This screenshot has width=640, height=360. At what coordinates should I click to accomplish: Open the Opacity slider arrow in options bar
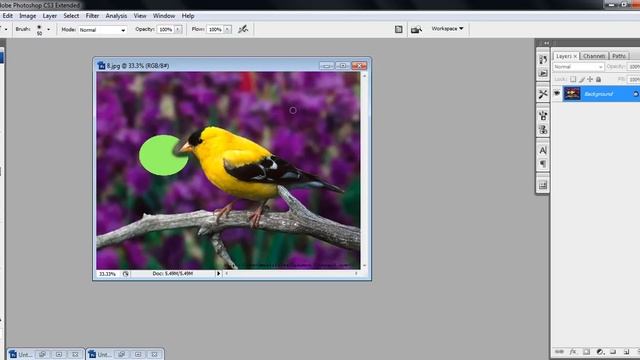pos(178,29)
